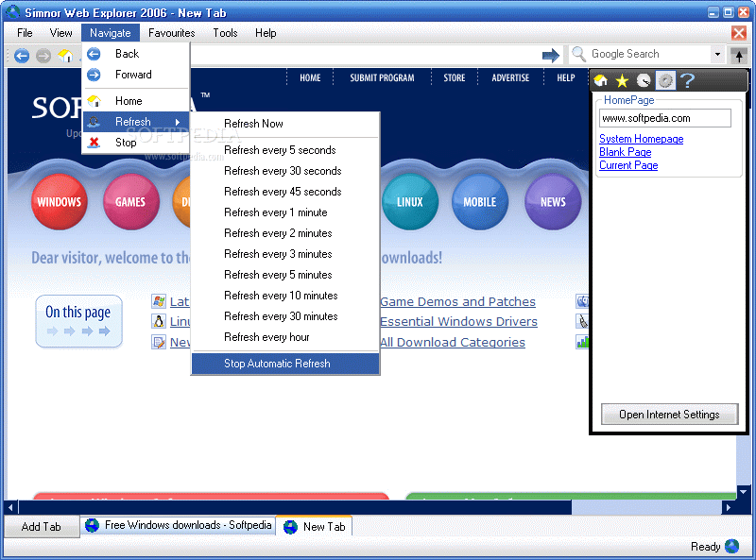The image size is (756, 560).
Task: Open the Favourites star sidebar icon
Action: (x=622, y=80)
